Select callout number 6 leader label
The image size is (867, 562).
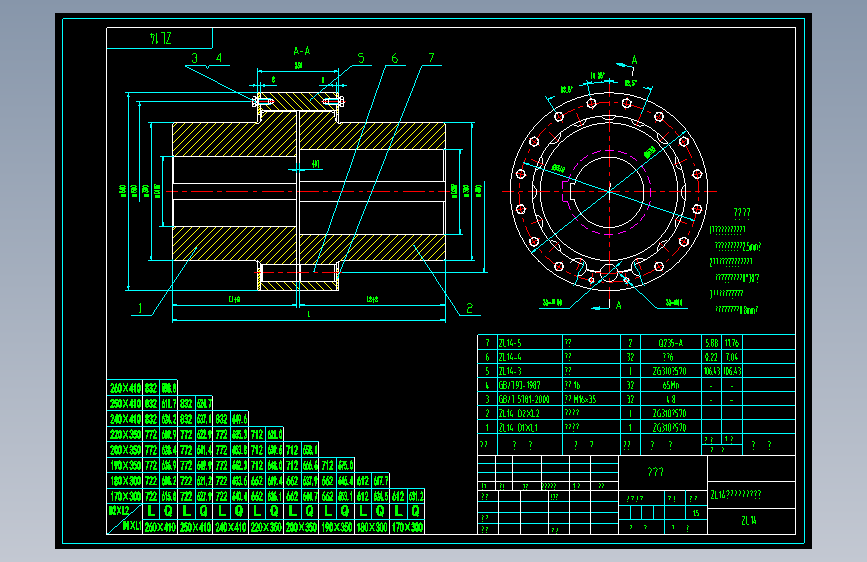click(394, 58)
